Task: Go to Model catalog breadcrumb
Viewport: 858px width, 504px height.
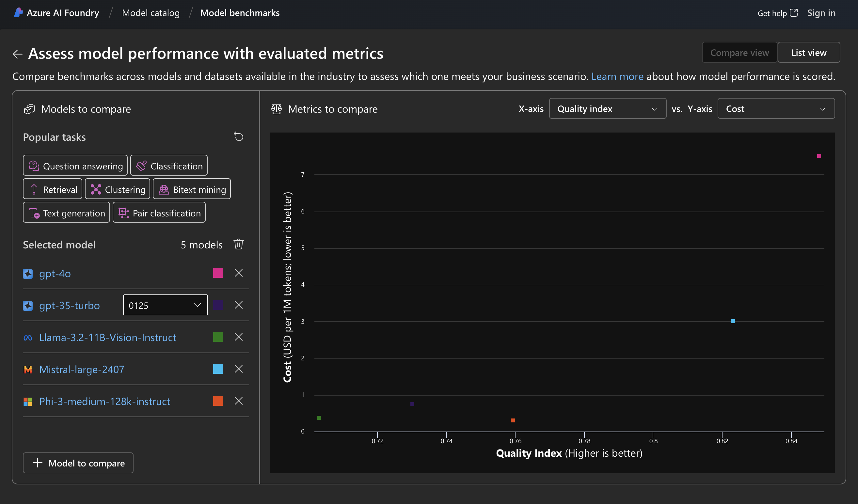Action: point(151,13)
